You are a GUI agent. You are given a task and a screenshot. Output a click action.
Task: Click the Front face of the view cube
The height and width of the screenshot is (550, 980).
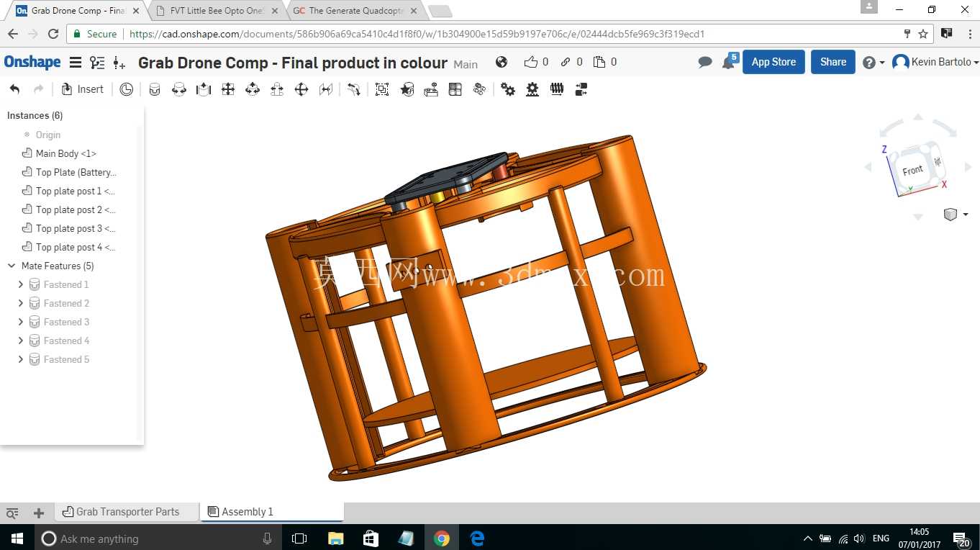click(913, 170)
